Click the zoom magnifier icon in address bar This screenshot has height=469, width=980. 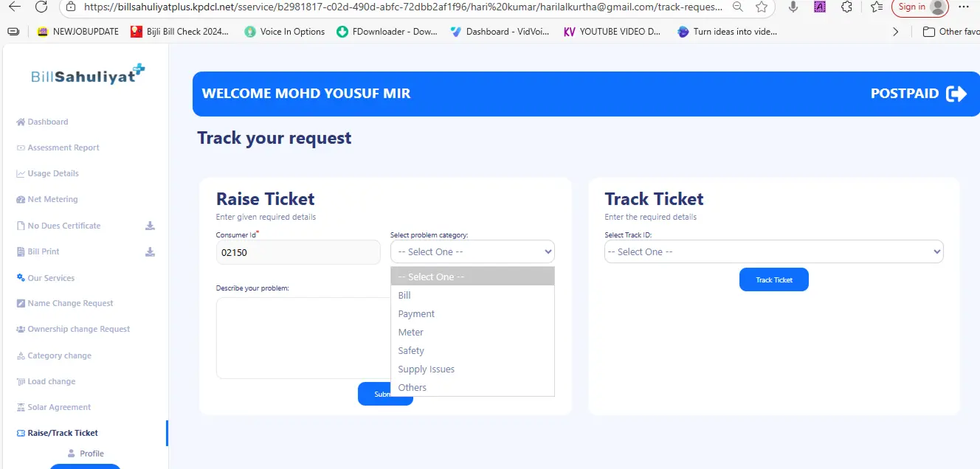(x=738, y=7)
